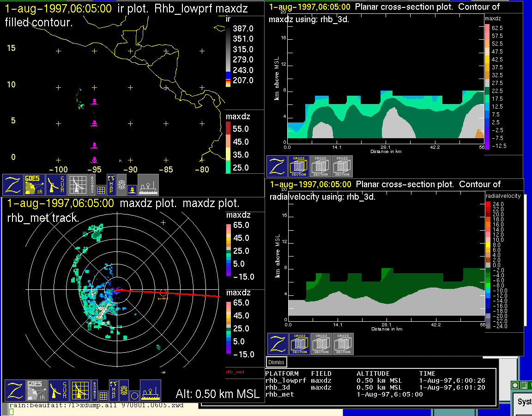Toggle the range rings icon in the maxdz plot toolbar
Screen dimensions: 532x416
pyautogui.click(x=123, y=391)
